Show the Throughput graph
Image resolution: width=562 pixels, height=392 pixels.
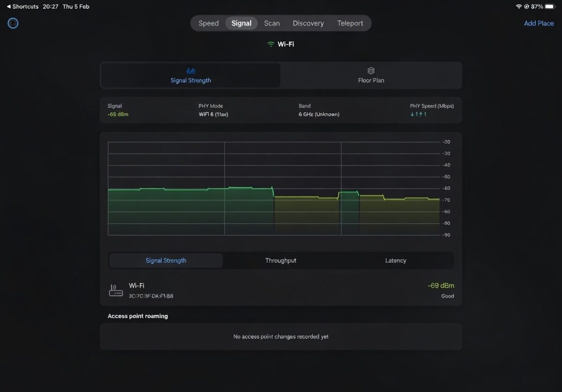[x=281, y=260]
